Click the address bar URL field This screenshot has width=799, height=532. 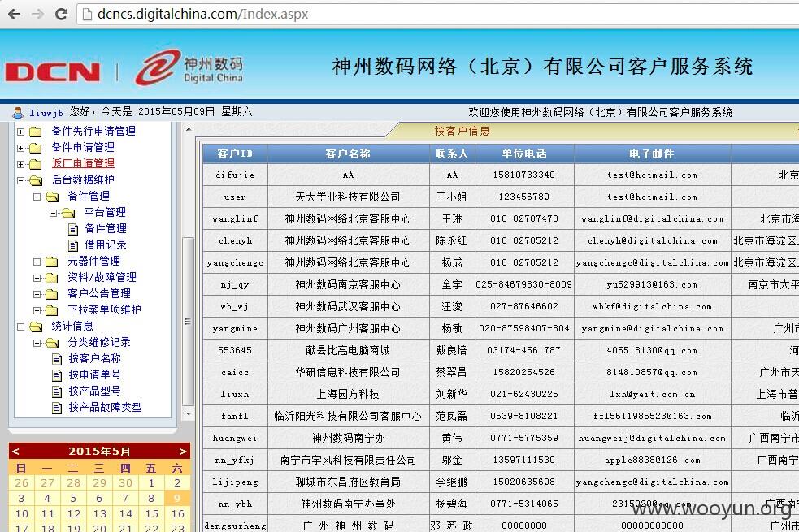tap(438, 14)
